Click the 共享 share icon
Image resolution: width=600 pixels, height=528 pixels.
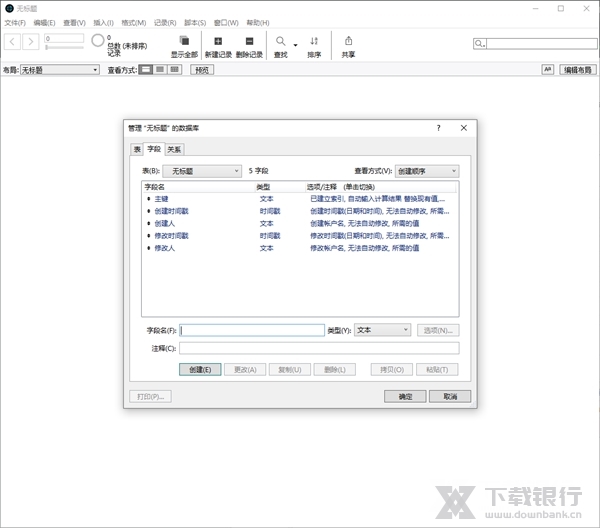[x=348, y=41]
